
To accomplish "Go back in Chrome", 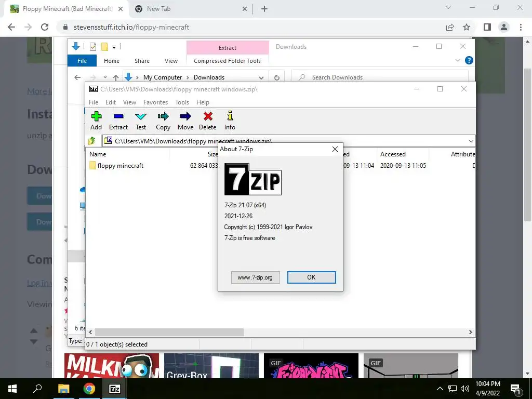I will tap(11, 27).
